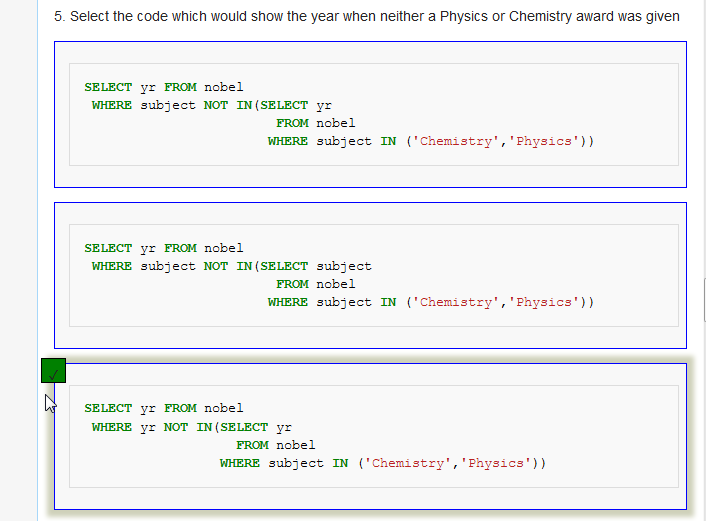The image size is (706, 521).
Task: Click the green checkmark icon on third answer
Action: 53,371
